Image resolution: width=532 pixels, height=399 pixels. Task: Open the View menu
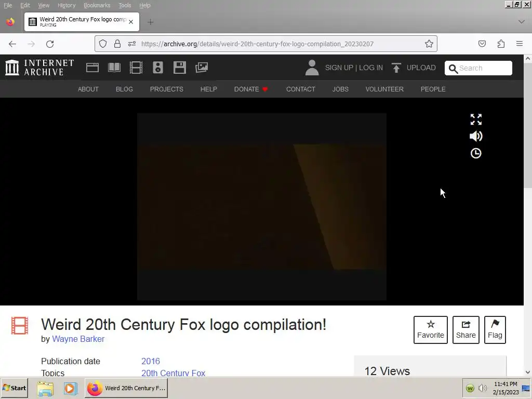[44, 5]
